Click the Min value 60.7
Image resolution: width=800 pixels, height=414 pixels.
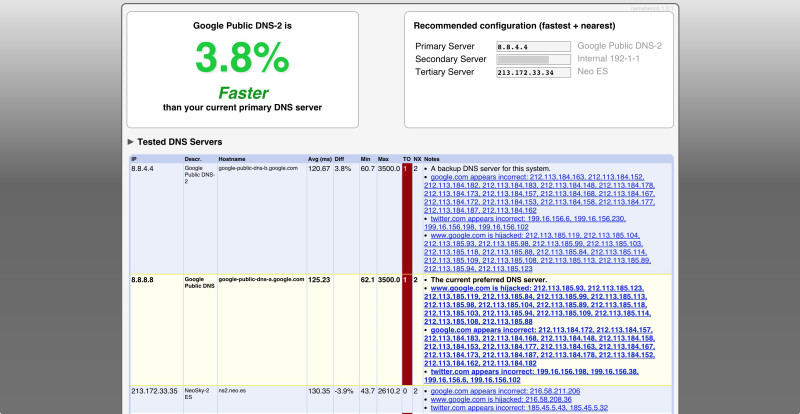(x=367, y=168)
